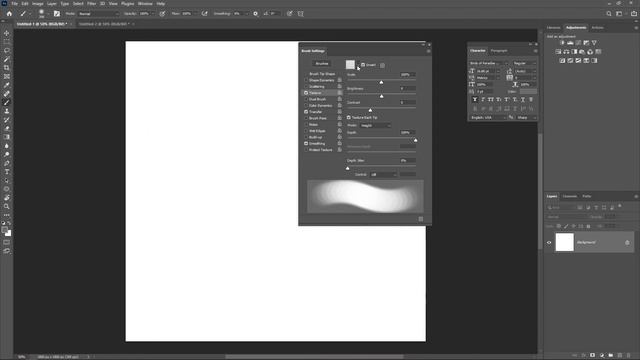Add a Hue/Saturation adjustment

click(558, 52)
